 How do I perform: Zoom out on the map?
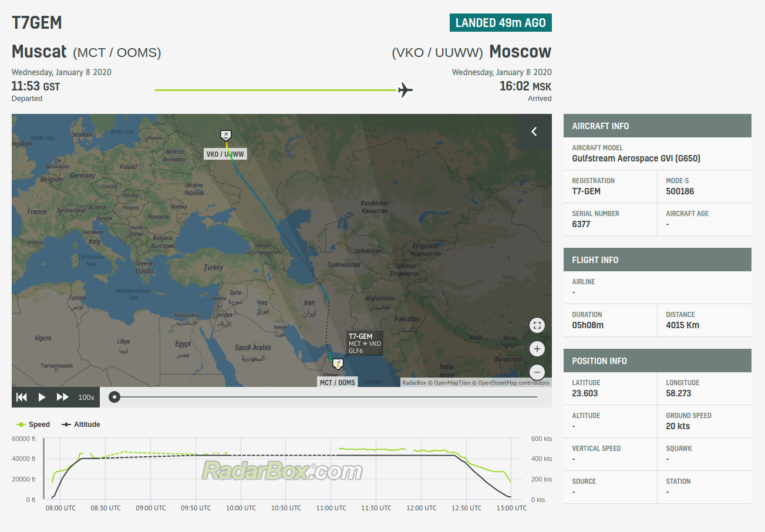(537, 372)
